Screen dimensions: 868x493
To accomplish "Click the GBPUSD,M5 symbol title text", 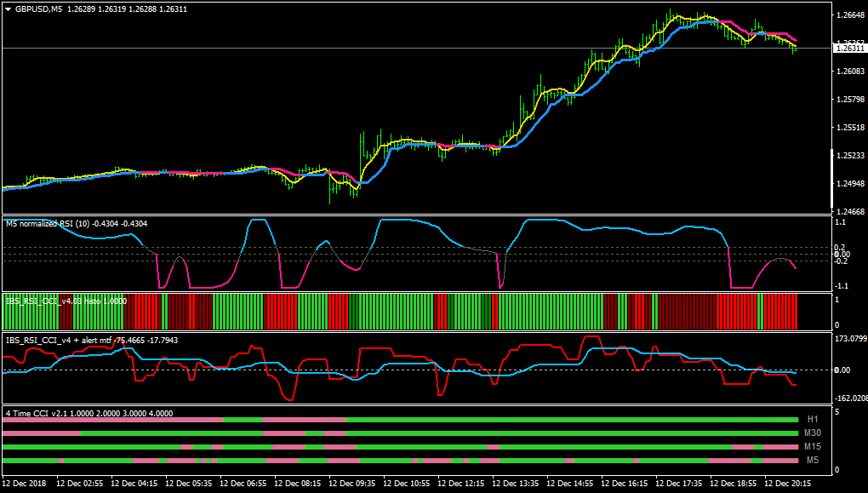I will tap(39, 9).
